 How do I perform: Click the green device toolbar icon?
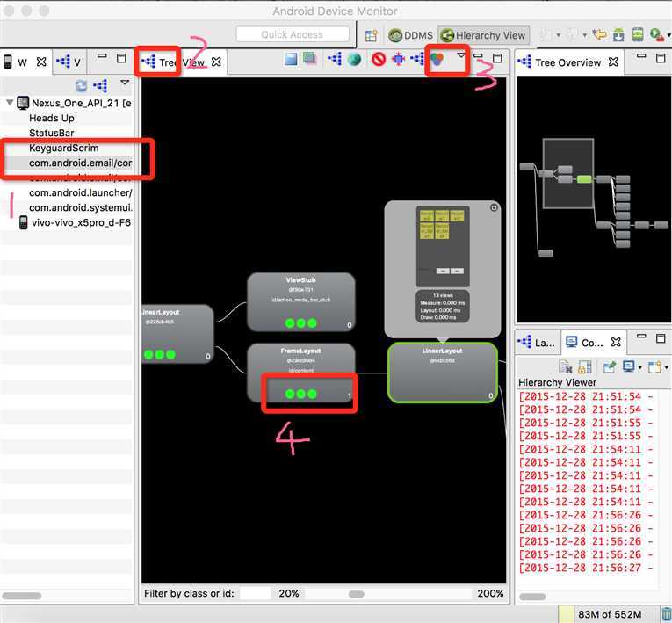point(638,34)
